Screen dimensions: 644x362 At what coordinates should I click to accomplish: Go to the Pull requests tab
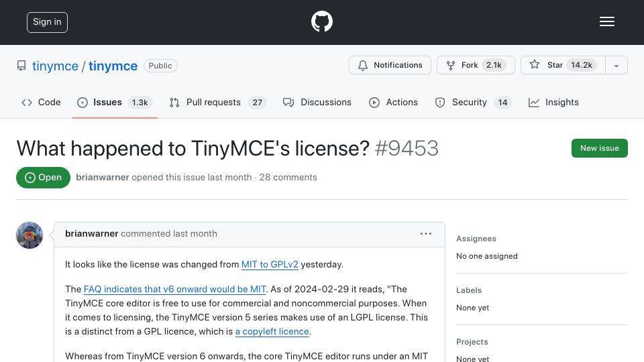pyautogui.click(x=217, y=102)
